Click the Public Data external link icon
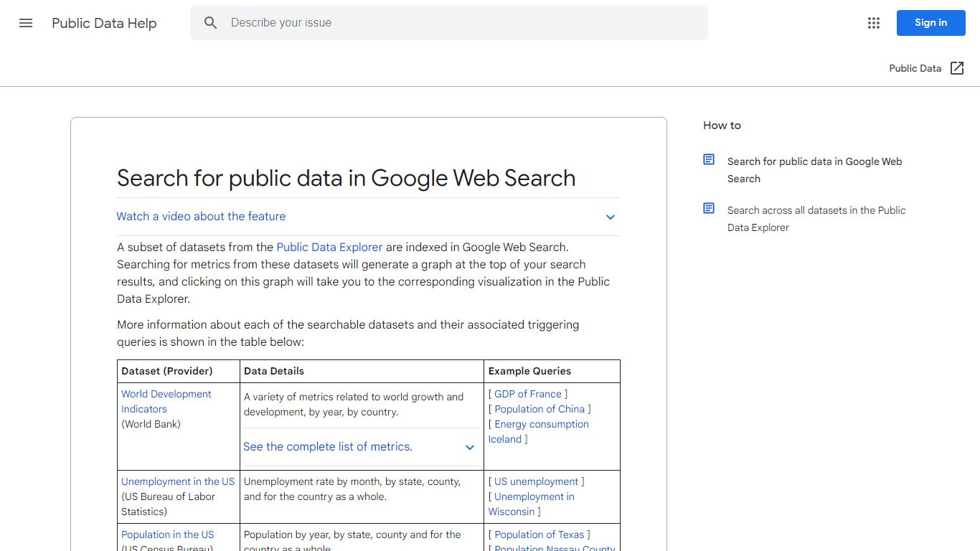 (957, 68)
